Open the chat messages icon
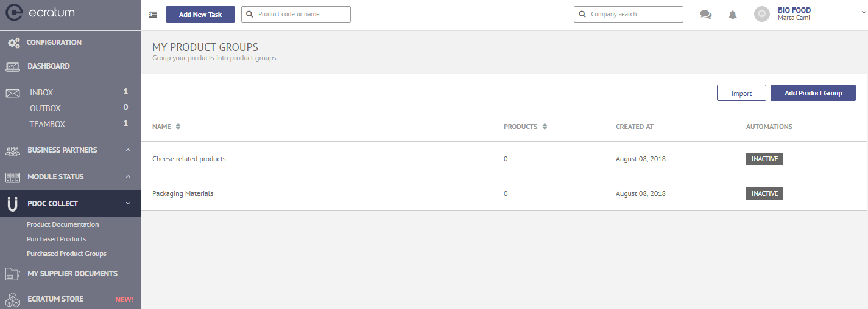Viewport: 868px width, 309px height. (706, 15)
